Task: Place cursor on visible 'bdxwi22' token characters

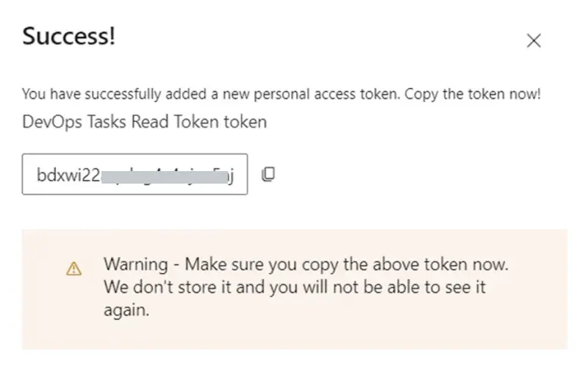Action: pos(68,175)
